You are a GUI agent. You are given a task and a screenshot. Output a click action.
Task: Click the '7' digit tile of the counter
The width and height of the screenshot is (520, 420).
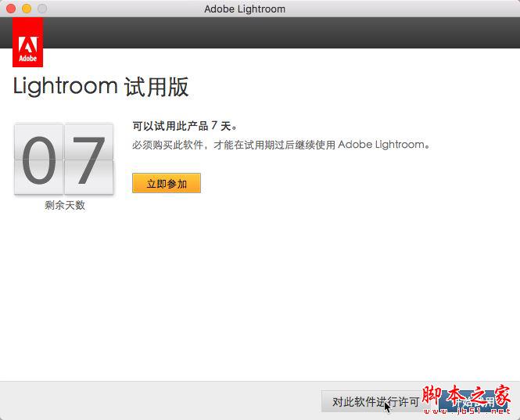[x=89, y=159]
